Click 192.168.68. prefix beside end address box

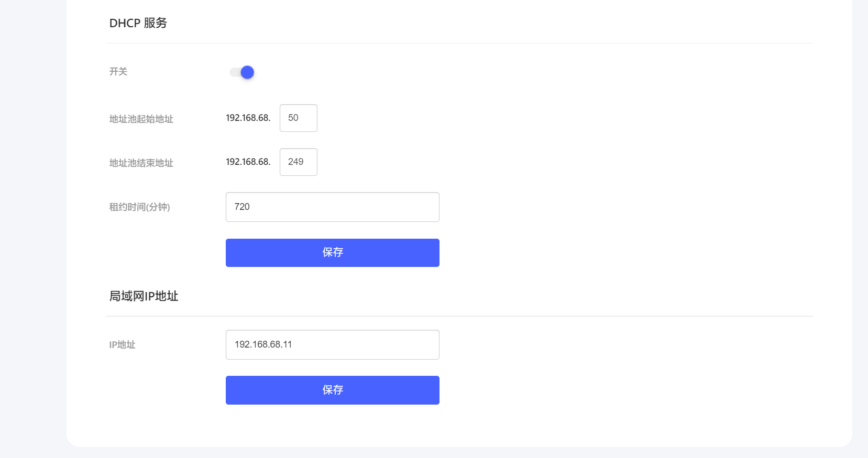248,162
